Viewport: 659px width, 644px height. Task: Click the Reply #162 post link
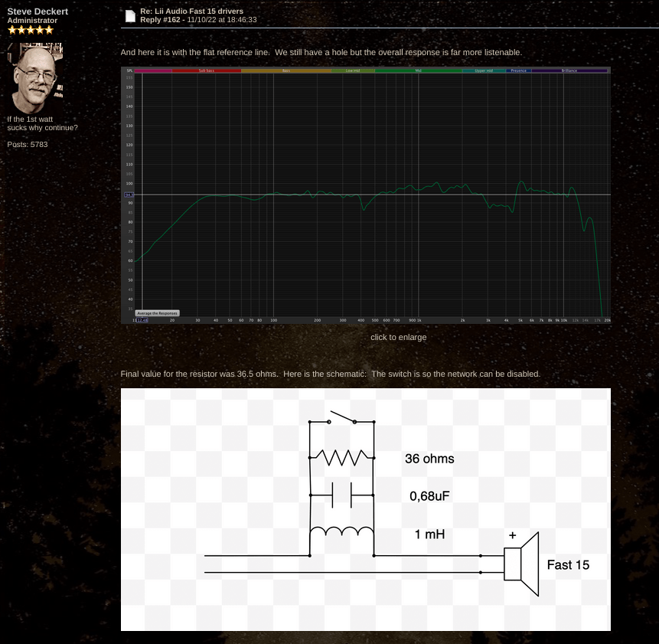click(160, 20)
